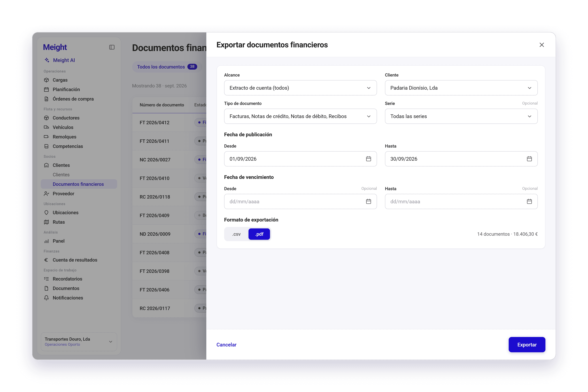This screenshot has width=588, height=392.
Task: Click the Notificaciones bell icon
Action: click(46, 298)
